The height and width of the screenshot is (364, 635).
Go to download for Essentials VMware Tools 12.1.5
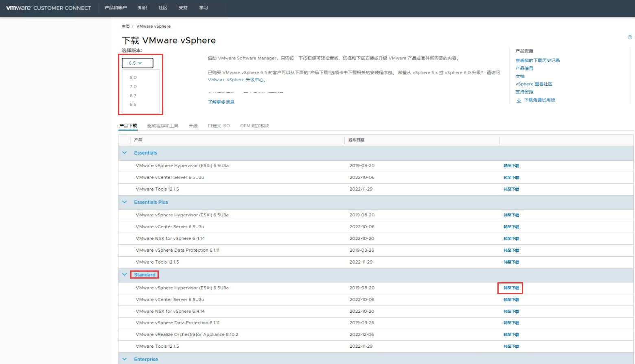click(x=511, y=190)
